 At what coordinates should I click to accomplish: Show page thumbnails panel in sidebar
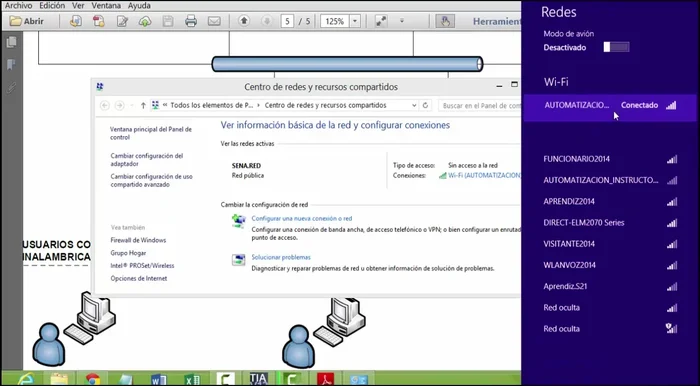[12, 42]
